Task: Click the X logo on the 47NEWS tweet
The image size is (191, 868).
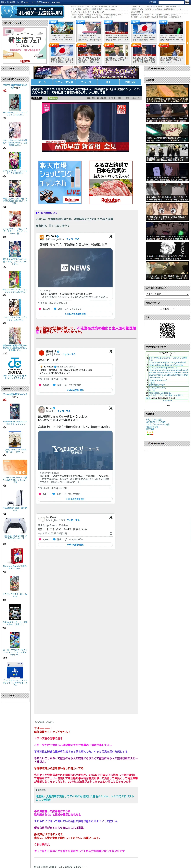Action: 111,236
